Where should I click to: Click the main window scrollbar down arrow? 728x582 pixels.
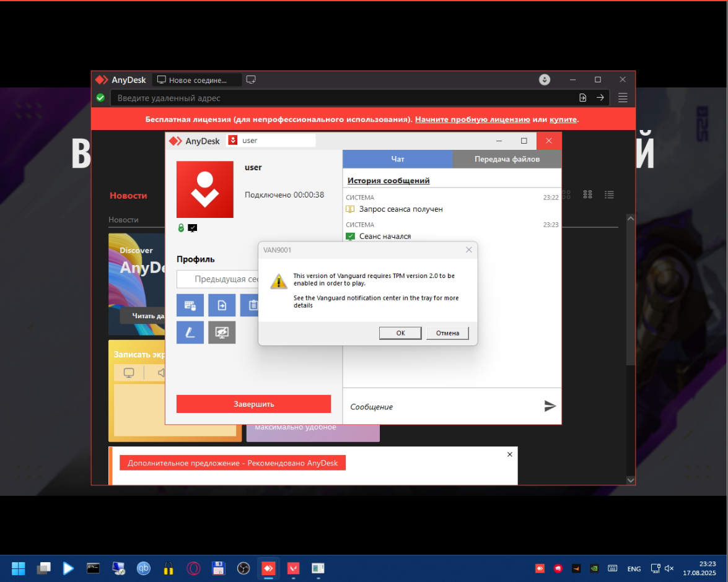pyautogui.click(x=631, y=480)
